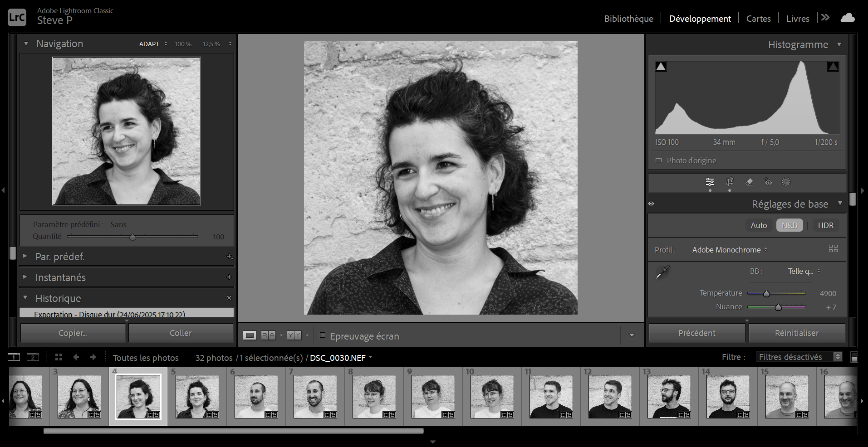868x447 pixels.
Task: Select the healing eraser tool
Action: coord(749,182)
